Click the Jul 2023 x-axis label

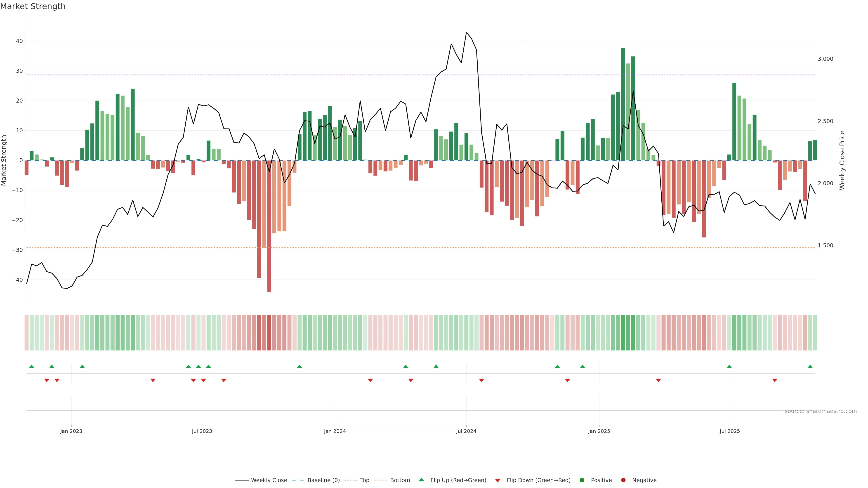pos(202,431)
